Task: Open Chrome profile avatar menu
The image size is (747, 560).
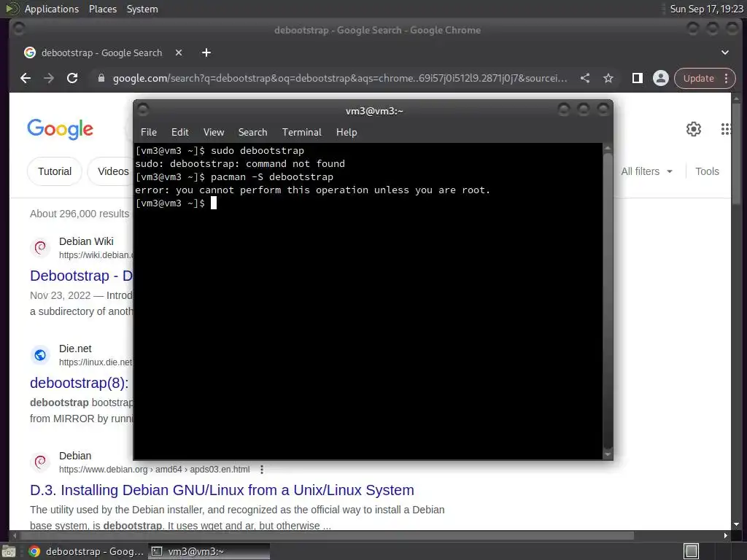Action: 661,78
